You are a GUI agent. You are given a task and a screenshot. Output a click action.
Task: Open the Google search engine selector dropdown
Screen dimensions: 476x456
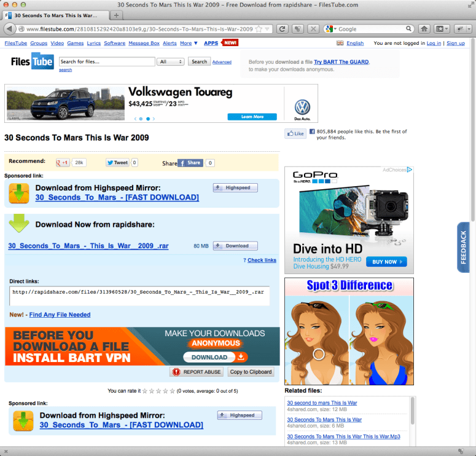point(330,29)
